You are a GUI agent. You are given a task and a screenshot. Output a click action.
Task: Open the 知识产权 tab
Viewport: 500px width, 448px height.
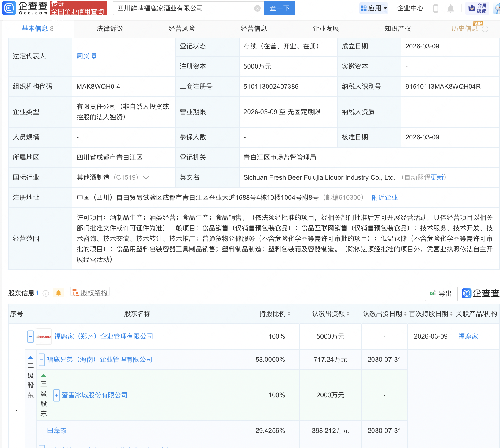coord(397,29)
